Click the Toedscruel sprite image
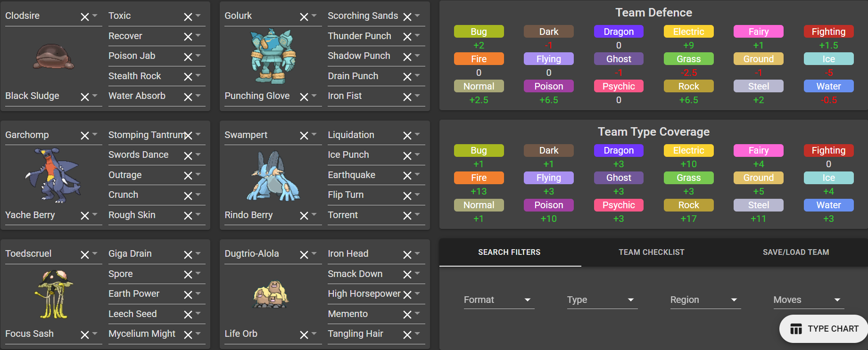The height and width of the screenshot is (350, 868). click(53, 294)
